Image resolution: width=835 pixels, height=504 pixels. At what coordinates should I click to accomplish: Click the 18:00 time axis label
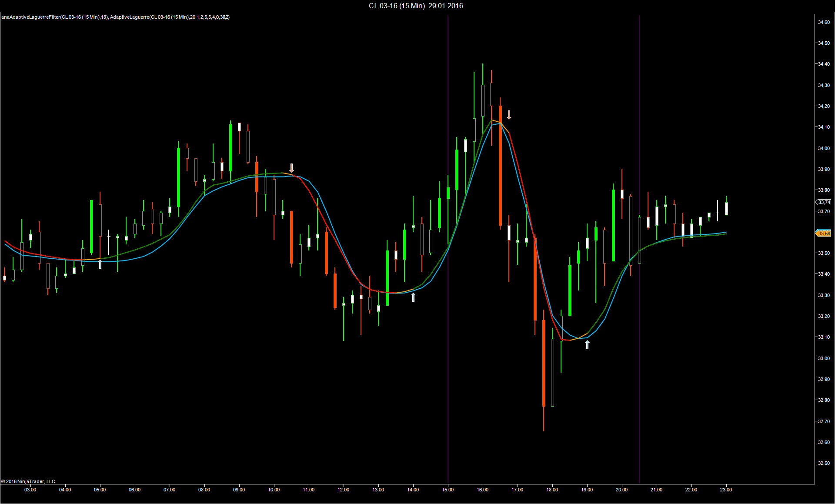coord(552,490)
